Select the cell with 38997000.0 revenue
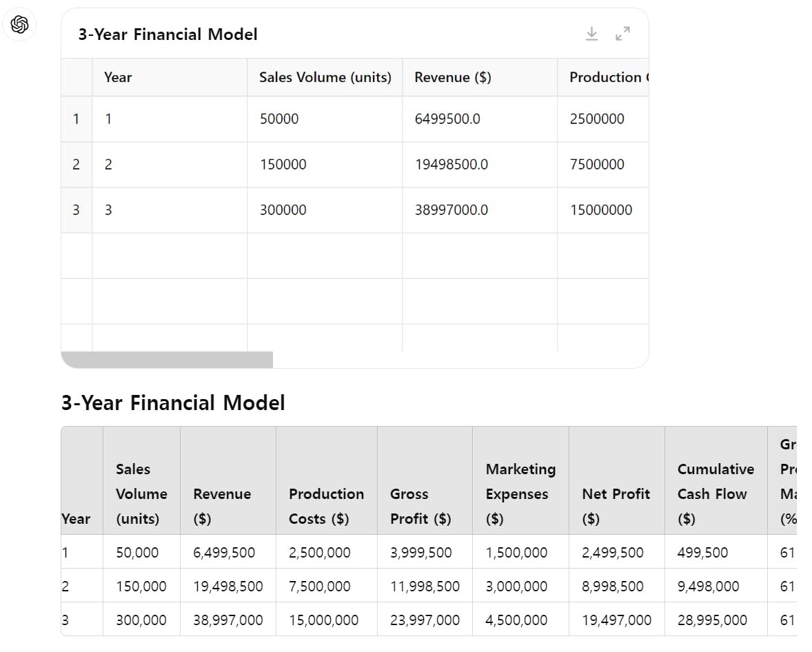Viewport: 812px width, 652px height. point(451,210)
